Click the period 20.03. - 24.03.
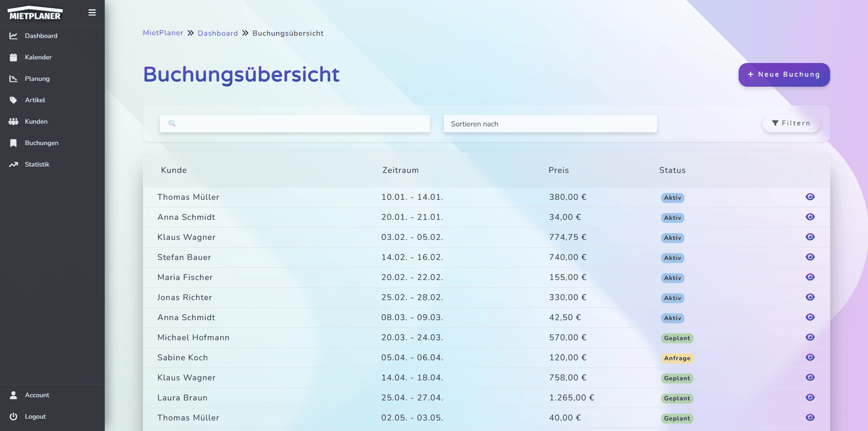The image size is (868, 431). point(412,338)
